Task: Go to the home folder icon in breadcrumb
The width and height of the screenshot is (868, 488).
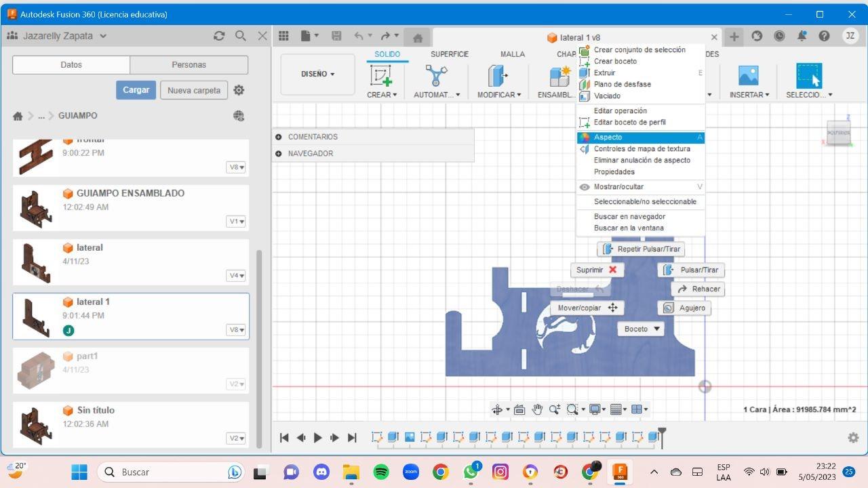Action: coord(18,116)
